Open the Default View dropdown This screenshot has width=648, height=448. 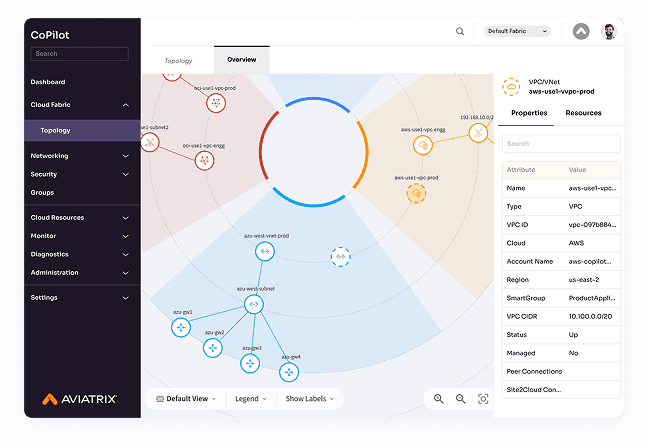coord(186,398)
